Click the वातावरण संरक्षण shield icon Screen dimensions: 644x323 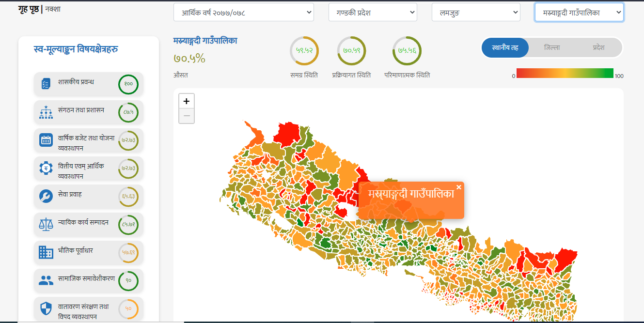click(46, 308)
